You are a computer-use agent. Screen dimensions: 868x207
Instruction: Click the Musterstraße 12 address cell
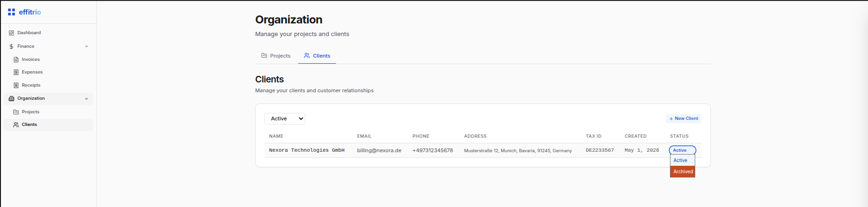(518, 151)
